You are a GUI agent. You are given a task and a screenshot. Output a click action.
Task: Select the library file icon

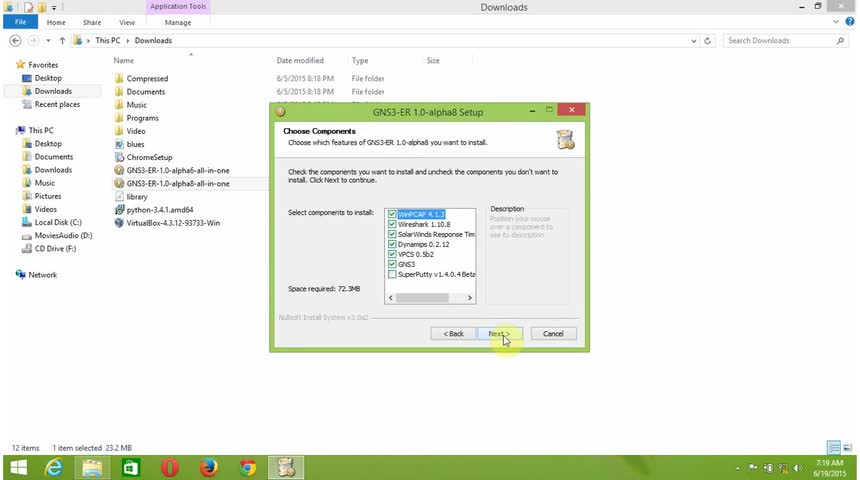click(119, 197)
